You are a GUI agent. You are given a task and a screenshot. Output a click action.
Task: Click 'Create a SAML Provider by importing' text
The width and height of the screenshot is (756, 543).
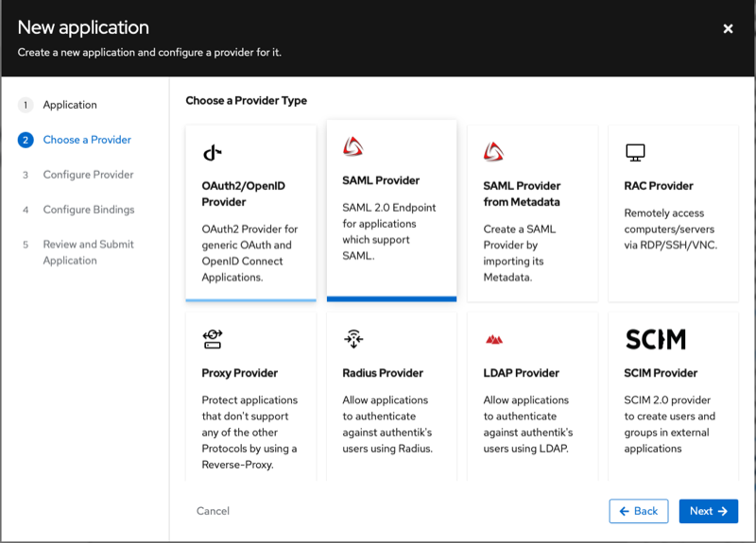(x=519, y=253)
